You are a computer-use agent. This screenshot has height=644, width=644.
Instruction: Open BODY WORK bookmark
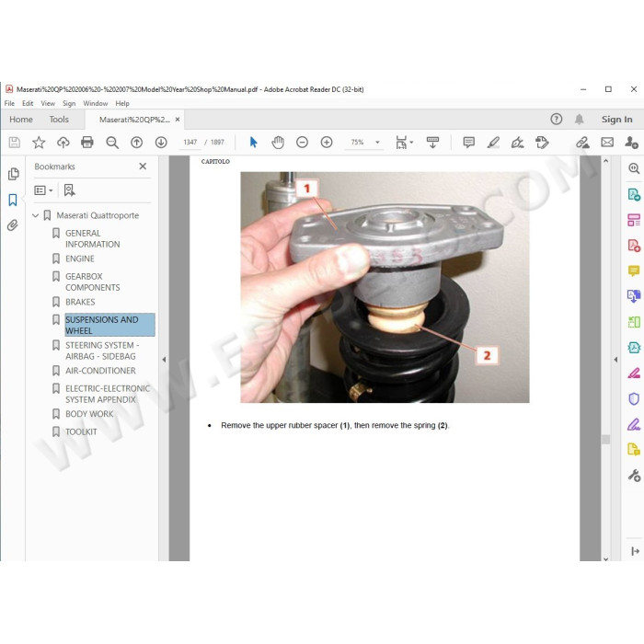(89, 414)
